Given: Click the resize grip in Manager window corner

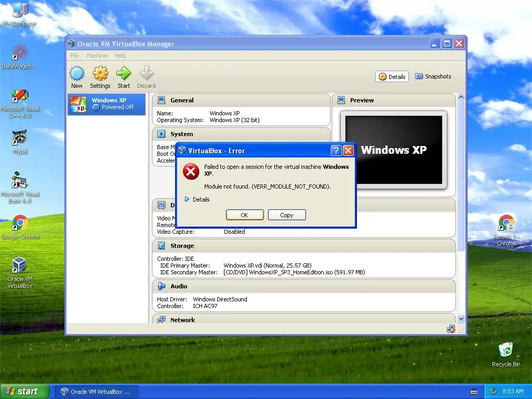Looking at the screenshot, I should point(462,330).
